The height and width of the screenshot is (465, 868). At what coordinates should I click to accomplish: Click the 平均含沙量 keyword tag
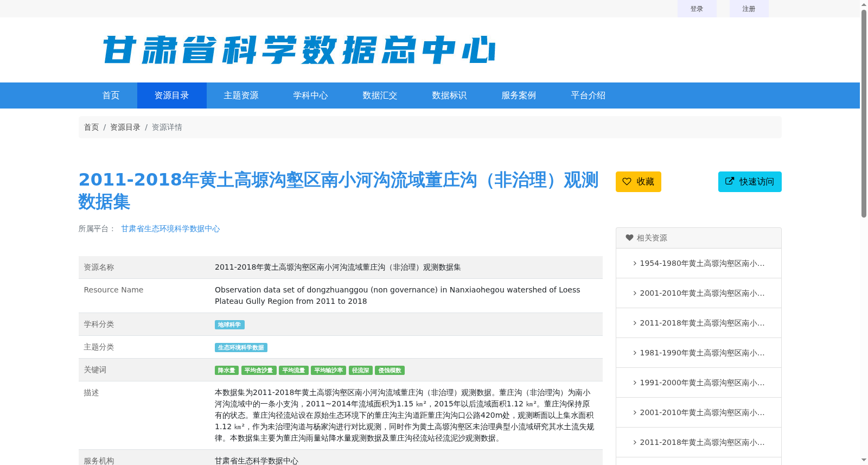[259, 370]
